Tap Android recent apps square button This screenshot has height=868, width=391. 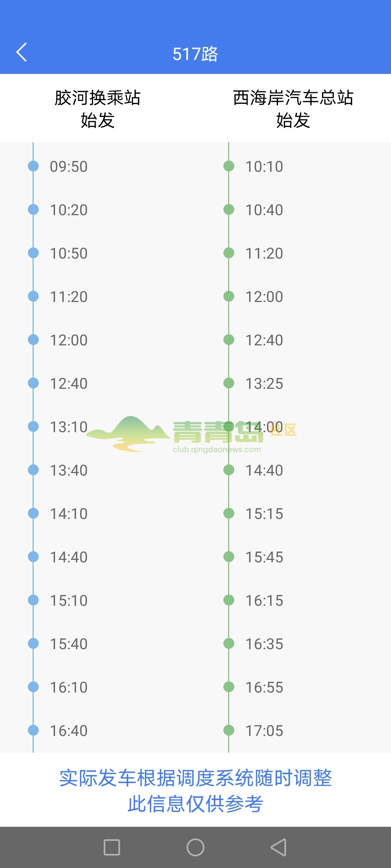pos(112,847)
